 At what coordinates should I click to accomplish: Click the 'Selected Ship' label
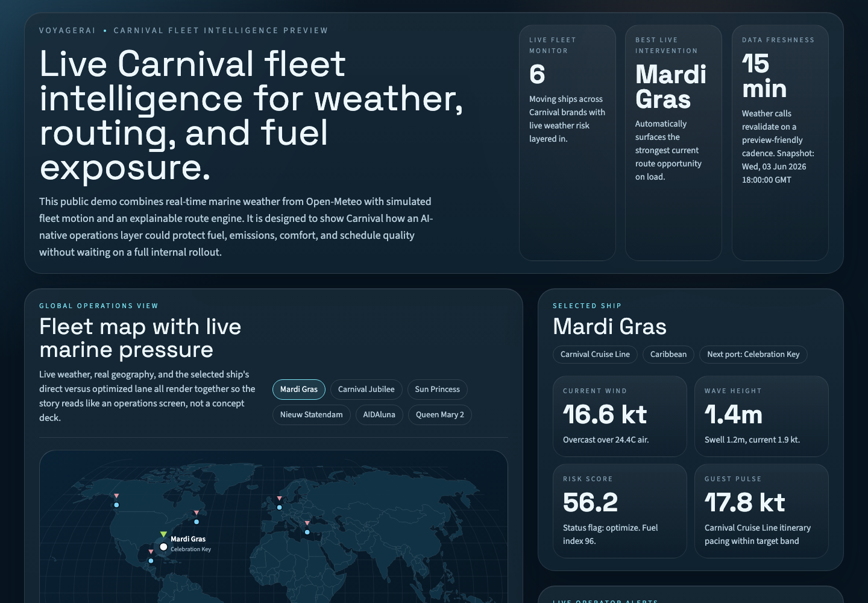pos(587,306)
